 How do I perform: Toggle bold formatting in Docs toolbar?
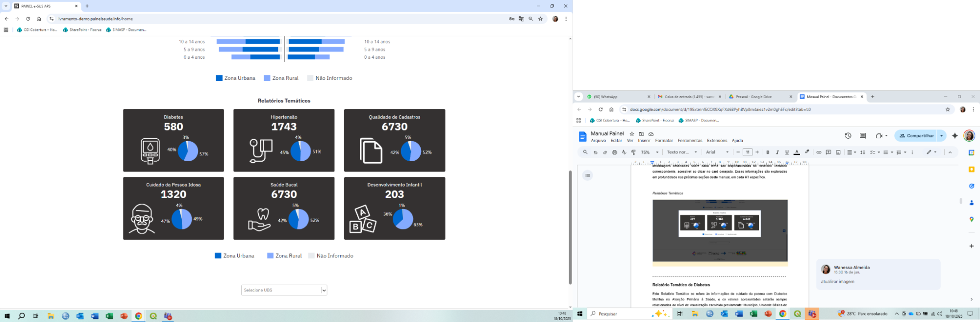[768, 152]
